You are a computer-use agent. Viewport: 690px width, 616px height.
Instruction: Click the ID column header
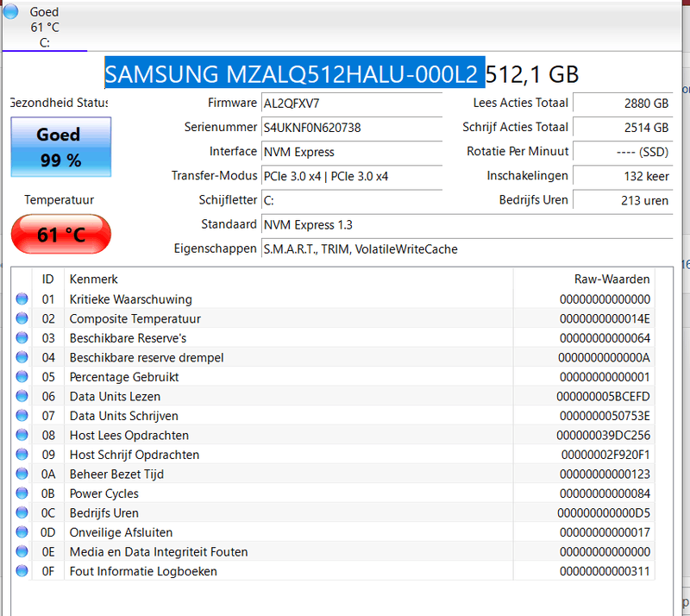tap(48, 280)
